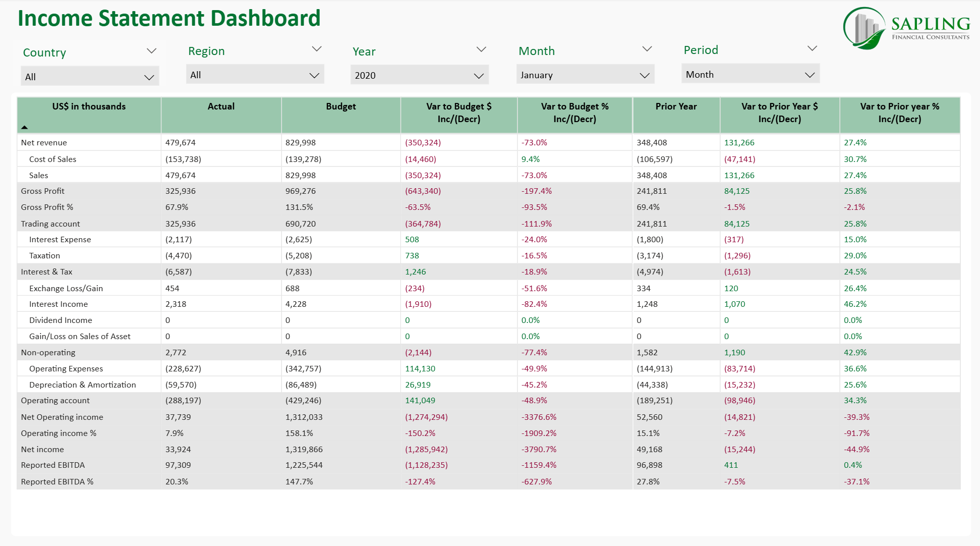Open the Month dropdown showing January
Screen dimensions: 980x546
point(585,75)
